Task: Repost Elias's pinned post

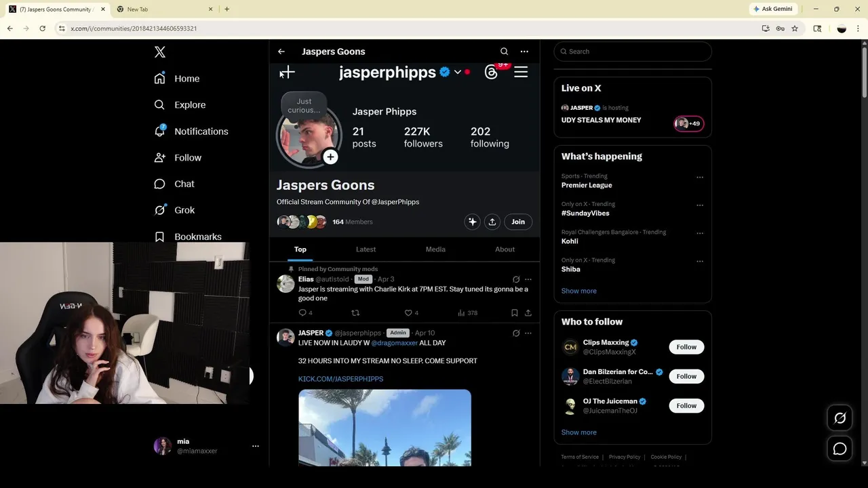Action: (355, 312)
